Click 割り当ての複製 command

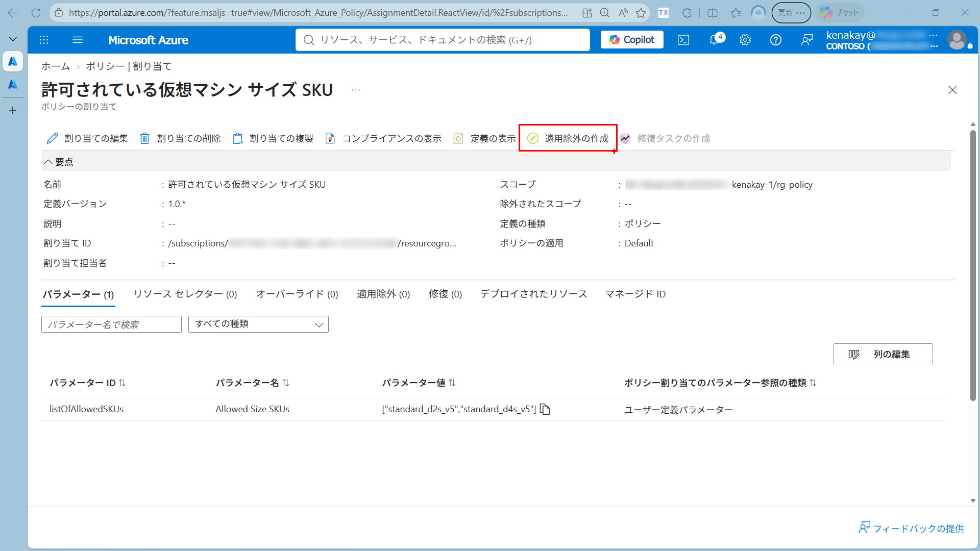click(273, 138)
